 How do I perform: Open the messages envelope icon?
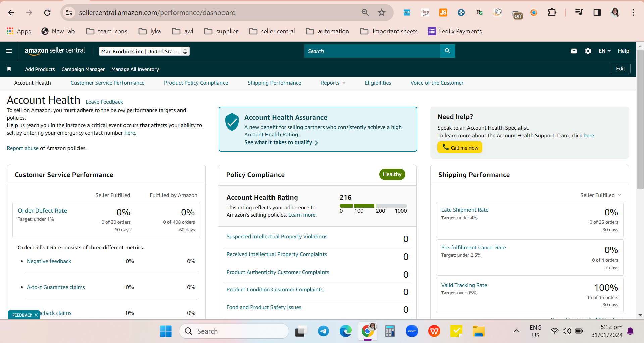[x=574, y=51]
